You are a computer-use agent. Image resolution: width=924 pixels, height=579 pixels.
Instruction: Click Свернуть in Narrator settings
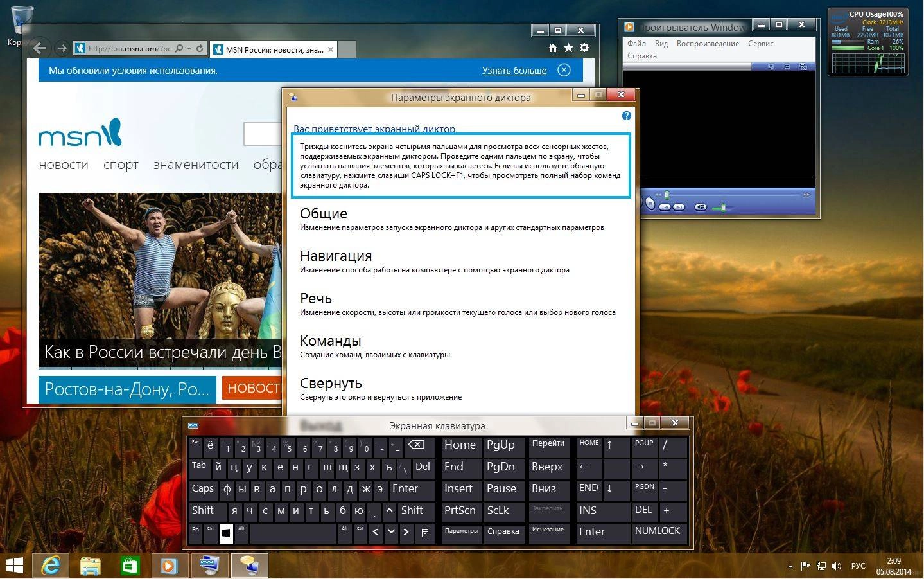(x=331, y=383)
